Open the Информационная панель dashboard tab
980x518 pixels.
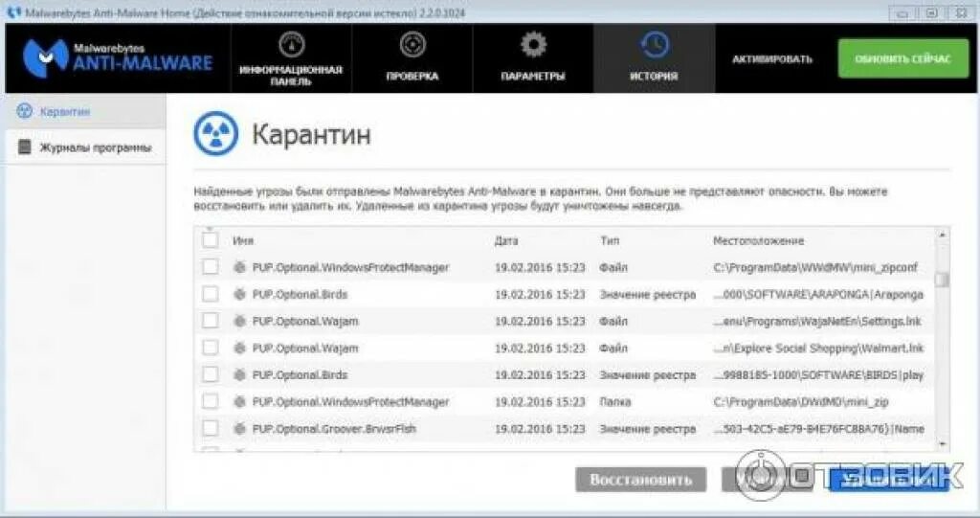pyautogui.click(x=291, y=58)
